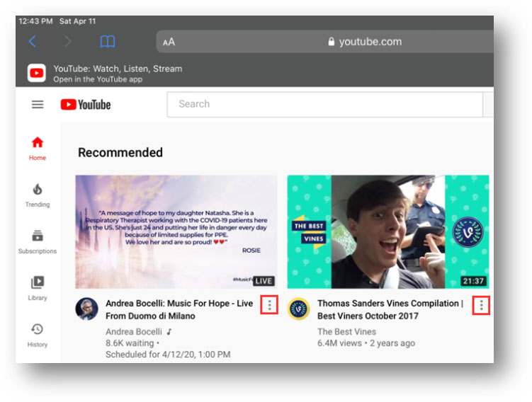Tap the Safari back arrow
This screenshot has height=402, width=532.
pos(33,41)
